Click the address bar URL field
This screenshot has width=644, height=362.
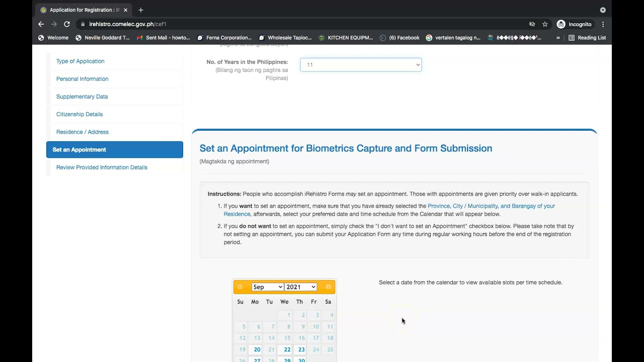coord(302,24)
